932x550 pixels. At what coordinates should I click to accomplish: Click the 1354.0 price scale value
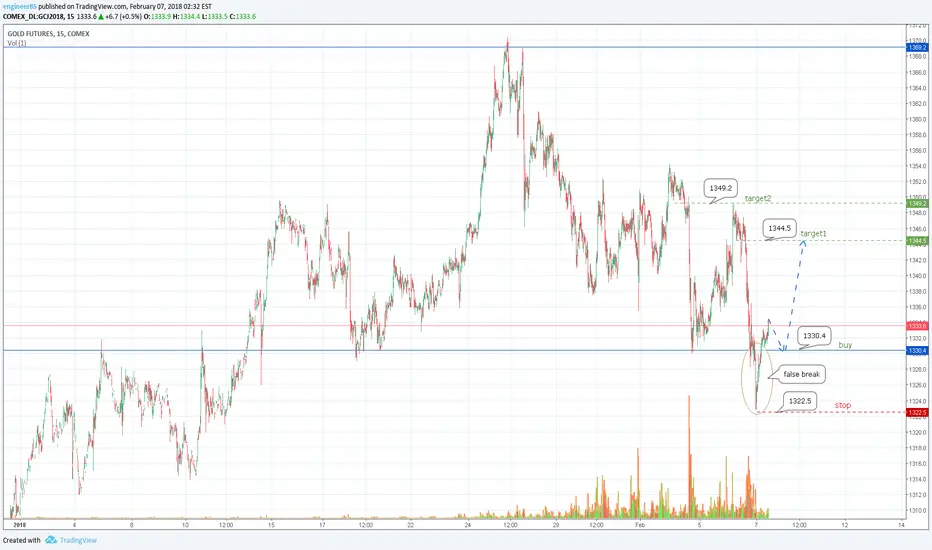(x=917, y=166)
